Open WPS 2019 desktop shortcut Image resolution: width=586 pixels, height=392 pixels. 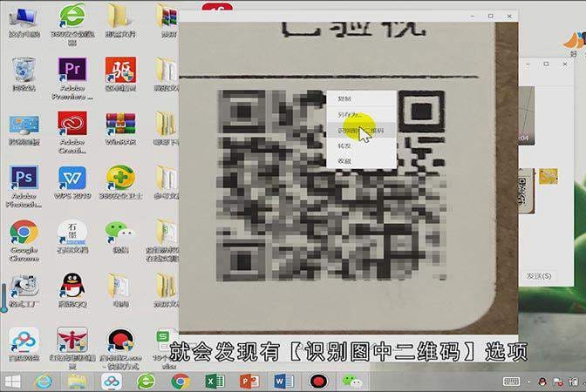(x=72, y=182)
